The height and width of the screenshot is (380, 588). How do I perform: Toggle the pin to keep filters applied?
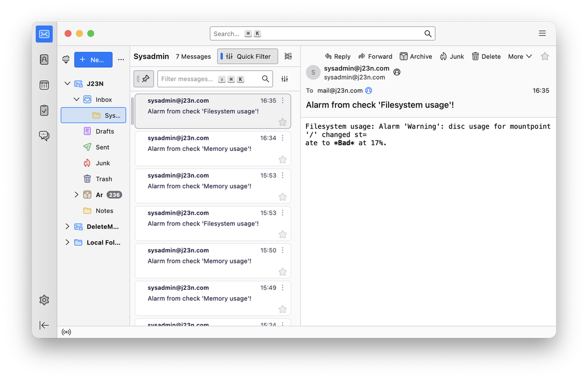click(145, 79)
